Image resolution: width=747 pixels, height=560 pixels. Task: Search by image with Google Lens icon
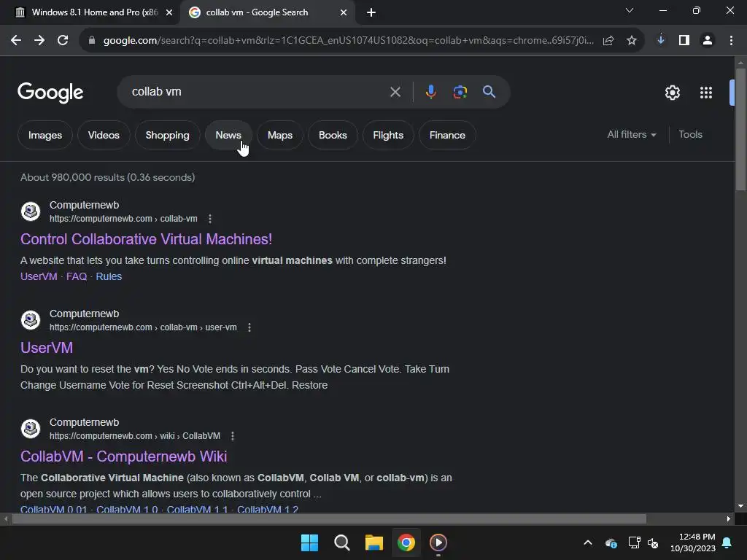[460, 91]
